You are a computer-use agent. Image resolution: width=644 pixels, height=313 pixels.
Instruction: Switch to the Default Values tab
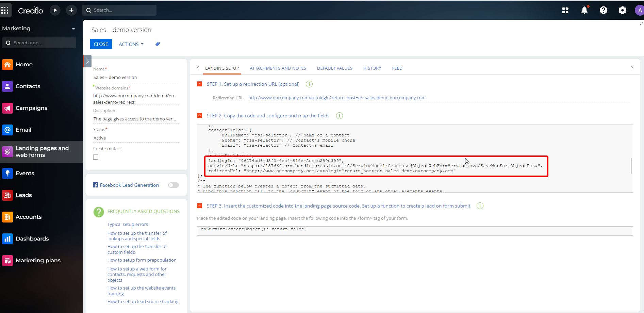pyautogui.click(x=335, y=68)
